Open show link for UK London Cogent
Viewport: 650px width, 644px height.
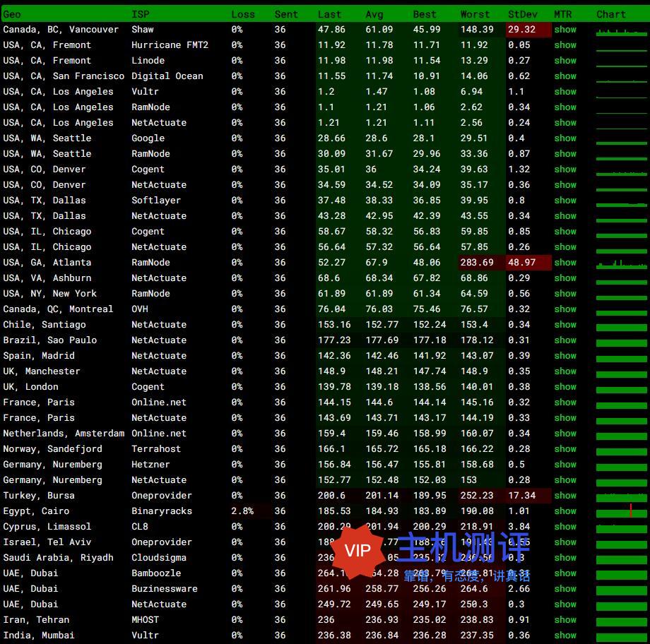click(565, 387)
